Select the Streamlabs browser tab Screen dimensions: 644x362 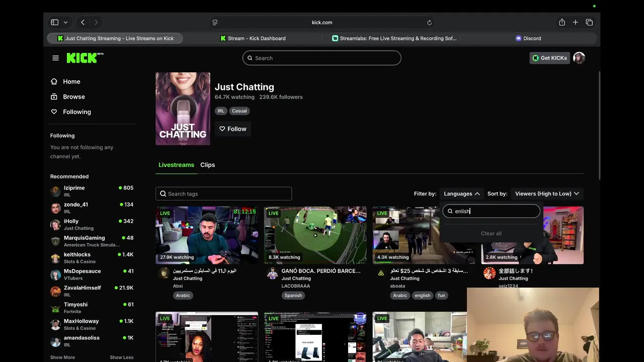394,38
